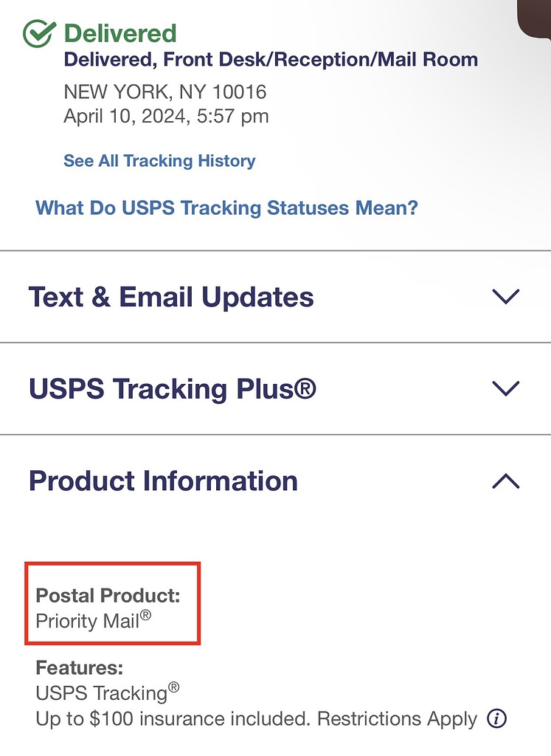Viewport: 551px width, 756px height.
Task: Select the NEW YORK, NY 10016 location
Action: [165, 92]
